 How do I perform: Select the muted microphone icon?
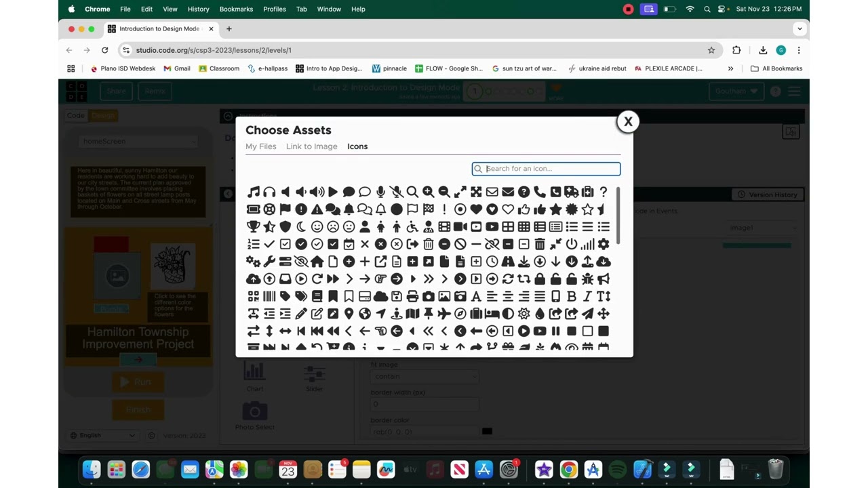click(x=396, y=192)
